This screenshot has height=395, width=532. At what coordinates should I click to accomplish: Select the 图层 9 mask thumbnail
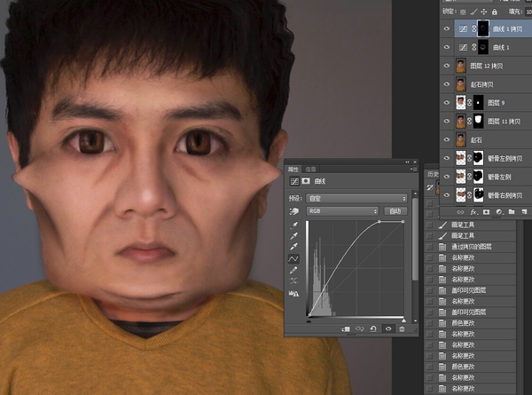(478, 103)
